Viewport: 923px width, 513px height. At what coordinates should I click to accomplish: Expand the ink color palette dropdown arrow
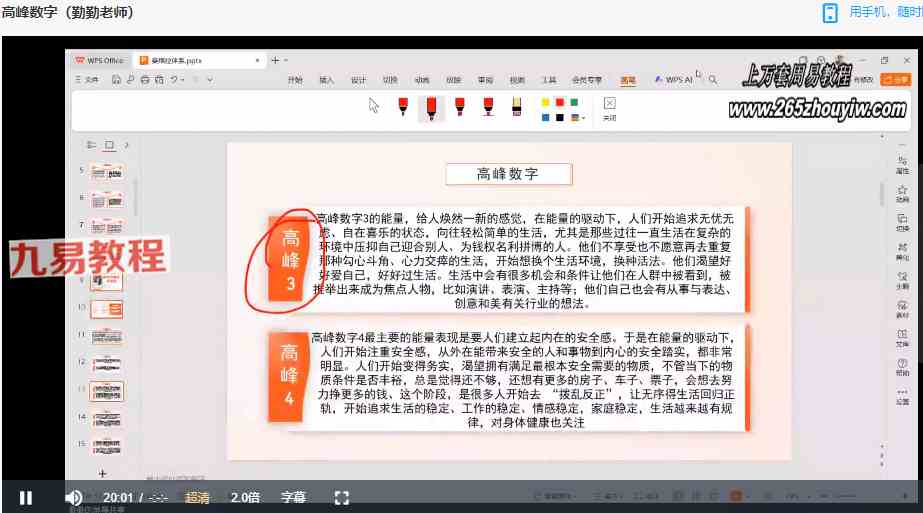(584, 118)
